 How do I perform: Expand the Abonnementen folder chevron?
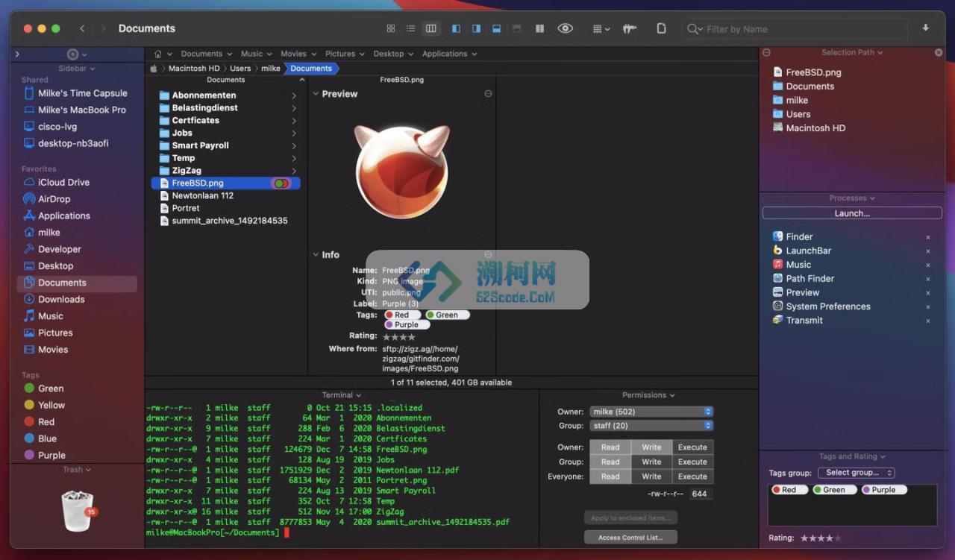[294, 95]
